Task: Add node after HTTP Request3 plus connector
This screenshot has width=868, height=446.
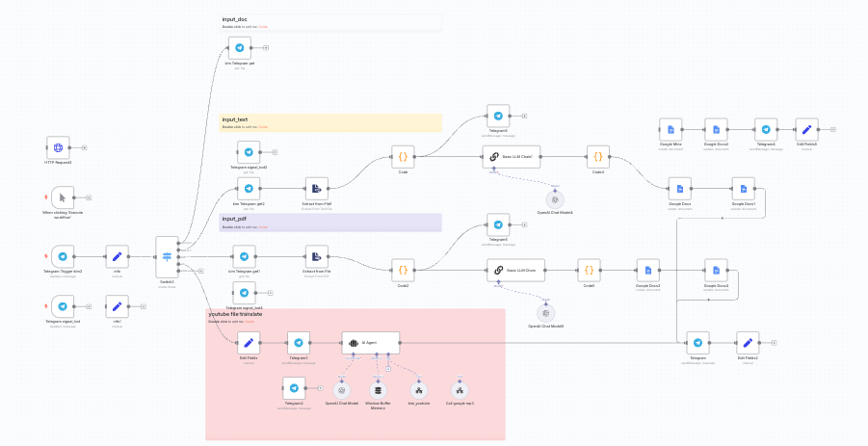Action: 85,147
